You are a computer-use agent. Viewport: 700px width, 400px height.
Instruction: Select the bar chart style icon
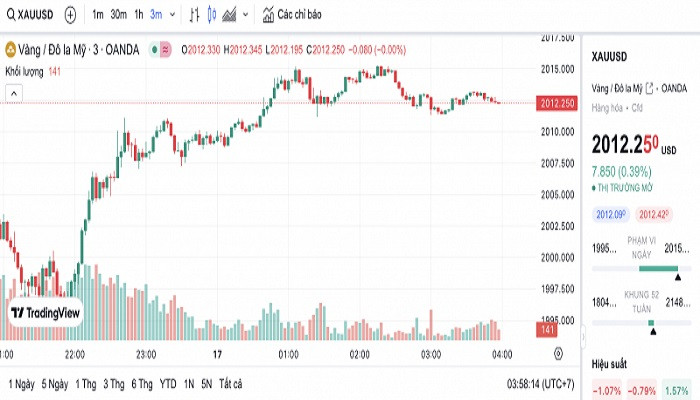(193, 15)
